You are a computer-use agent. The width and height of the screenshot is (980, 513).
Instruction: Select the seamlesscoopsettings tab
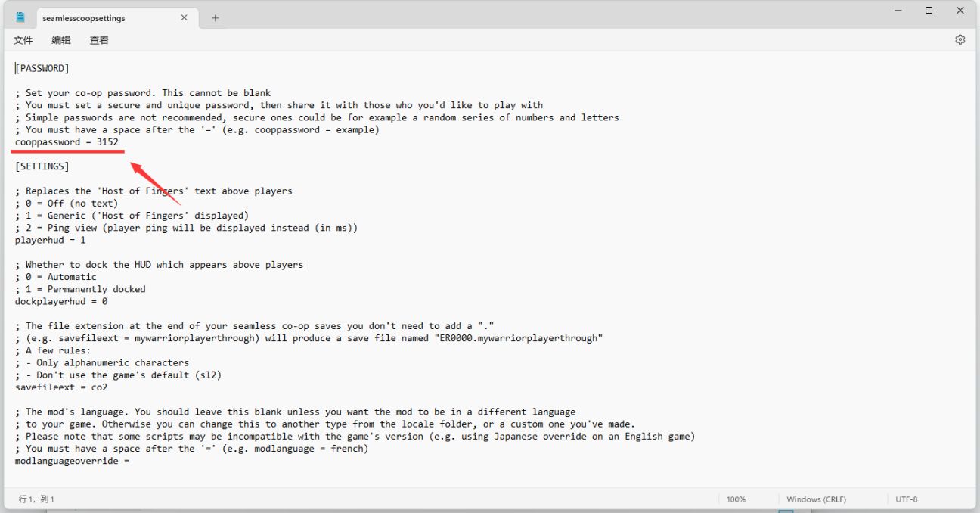point(83,17)
